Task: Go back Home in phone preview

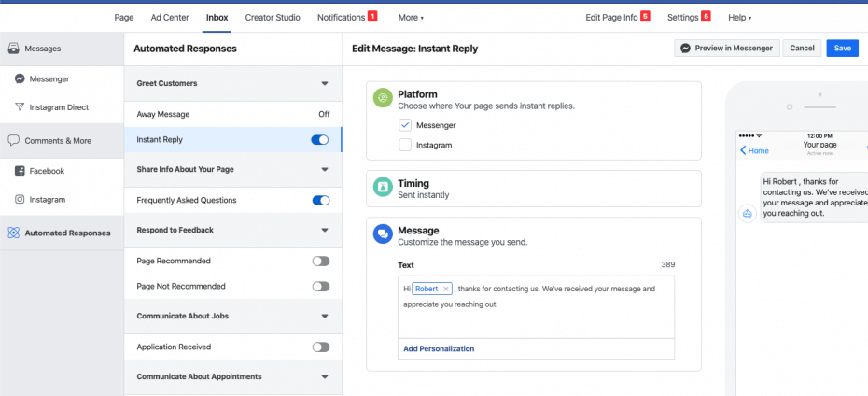Action: (754, 150)
